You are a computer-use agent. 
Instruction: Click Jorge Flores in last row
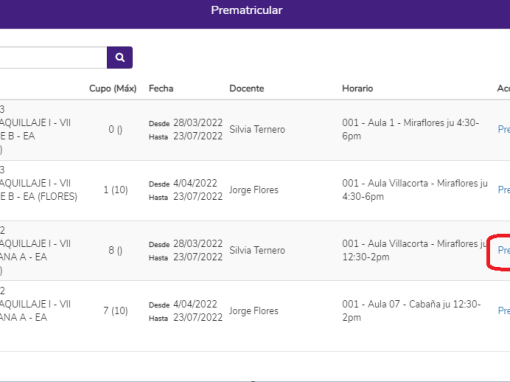click(254, 311)
